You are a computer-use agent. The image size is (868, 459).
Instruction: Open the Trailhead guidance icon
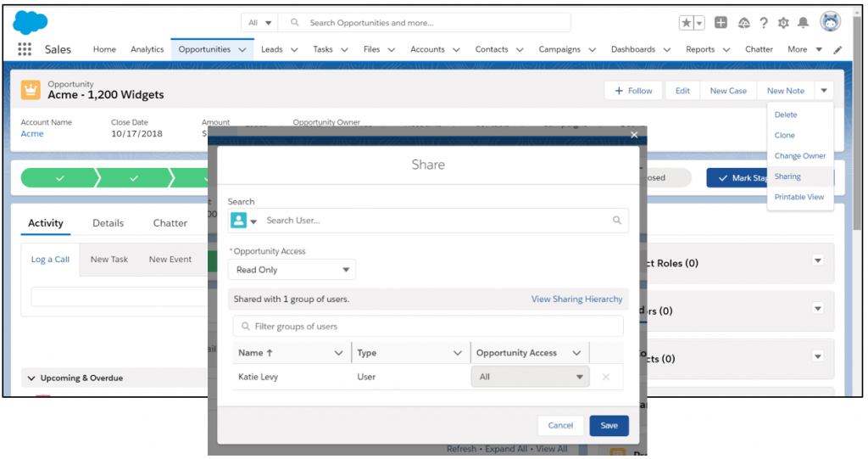(744, 23)
